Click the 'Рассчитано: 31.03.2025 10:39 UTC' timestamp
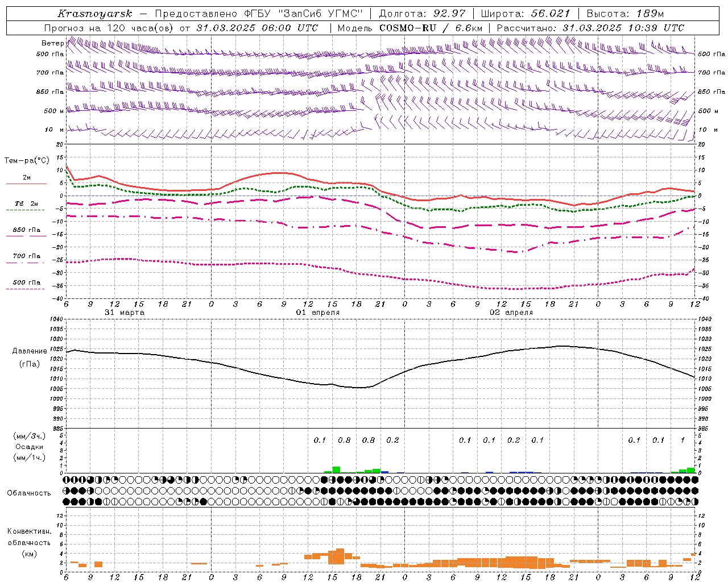The image size is (728, 582). click(590, 28)
